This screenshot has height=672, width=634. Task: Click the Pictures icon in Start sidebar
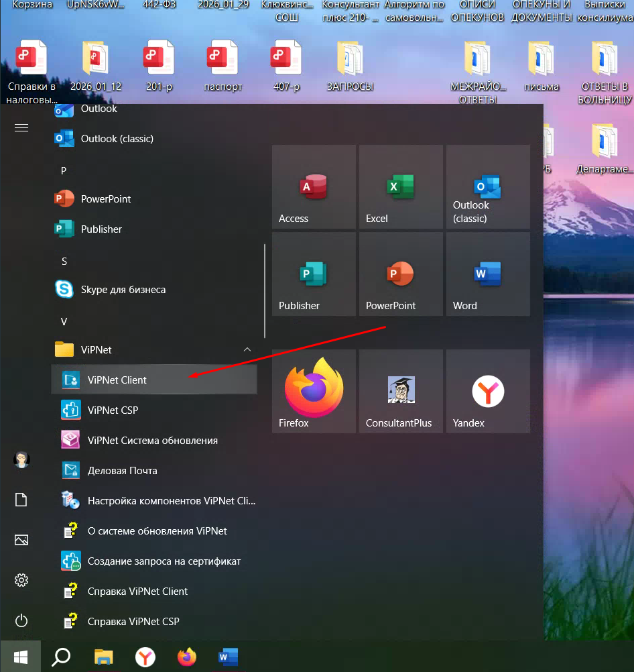tap(21, 540)
